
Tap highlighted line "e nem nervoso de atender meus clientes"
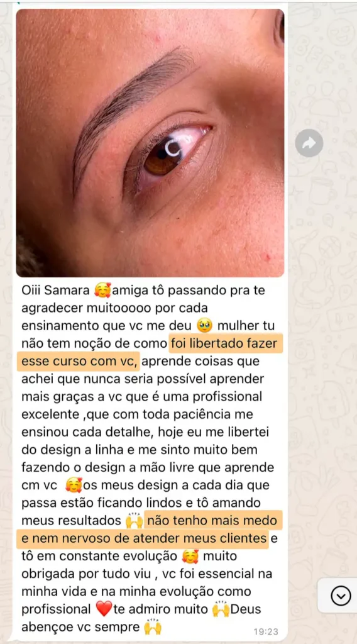tap(143, 538)
